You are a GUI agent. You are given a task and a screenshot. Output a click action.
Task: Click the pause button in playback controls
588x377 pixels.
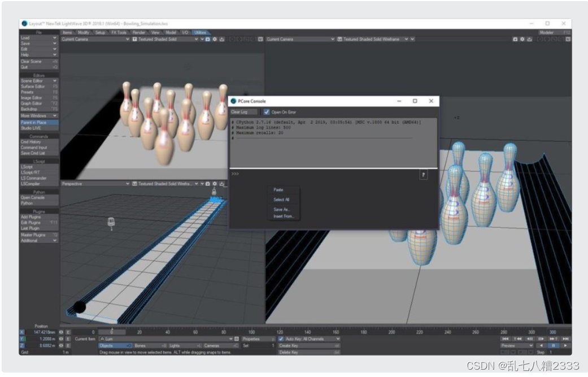[x=554, y=345]
